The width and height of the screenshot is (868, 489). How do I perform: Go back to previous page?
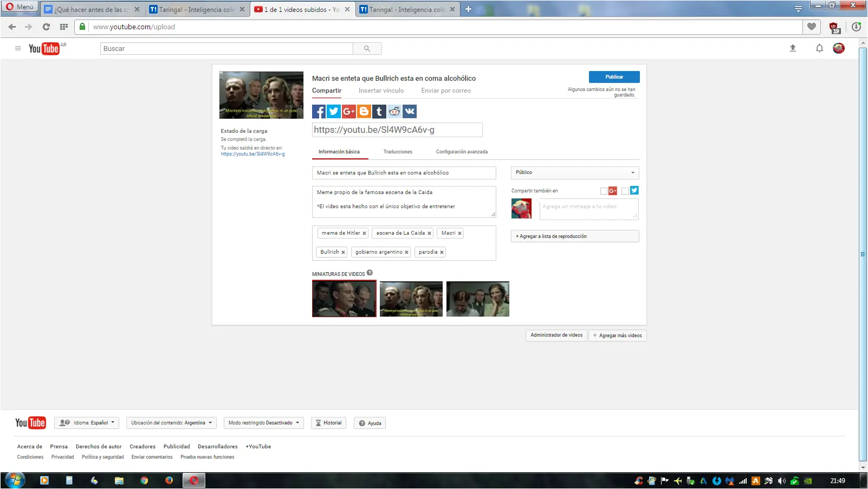(x=12, y=27)
